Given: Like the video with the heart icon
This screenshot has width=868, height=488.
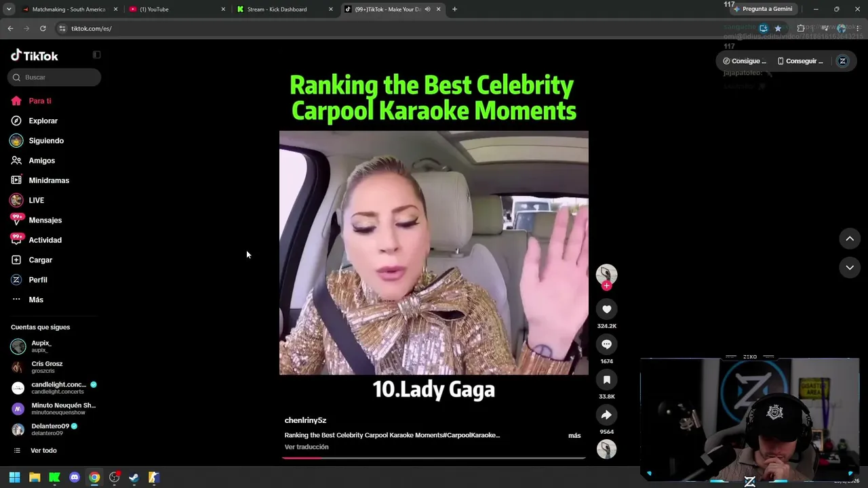Looking at the screenshot, I should tap(607, 309).
